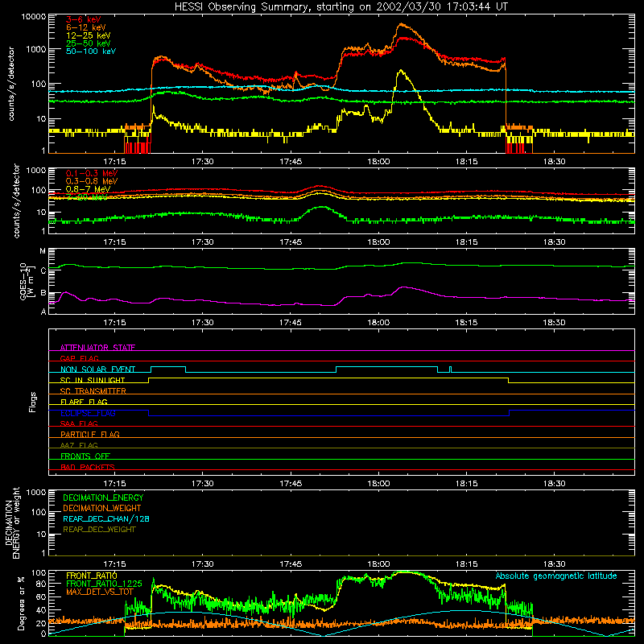Click the HESSI Observing Summary plot title
Viewport: 644px width, 644px height.
341,6
